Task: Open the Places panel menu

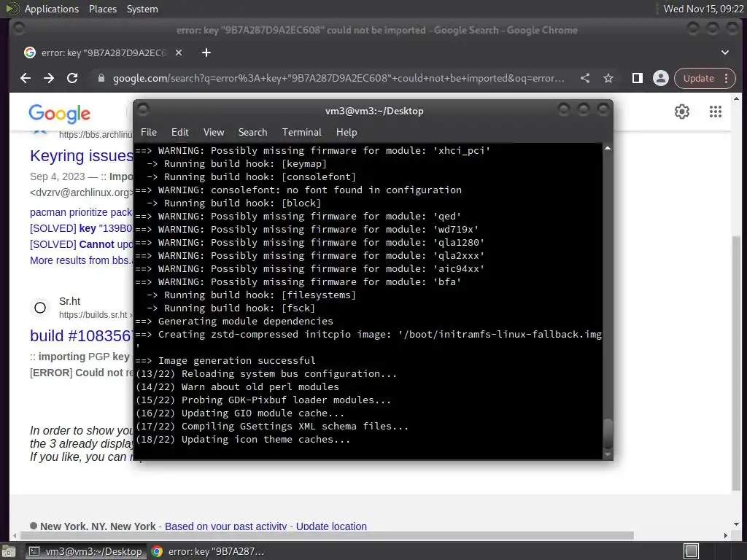Action: point(102,9)
